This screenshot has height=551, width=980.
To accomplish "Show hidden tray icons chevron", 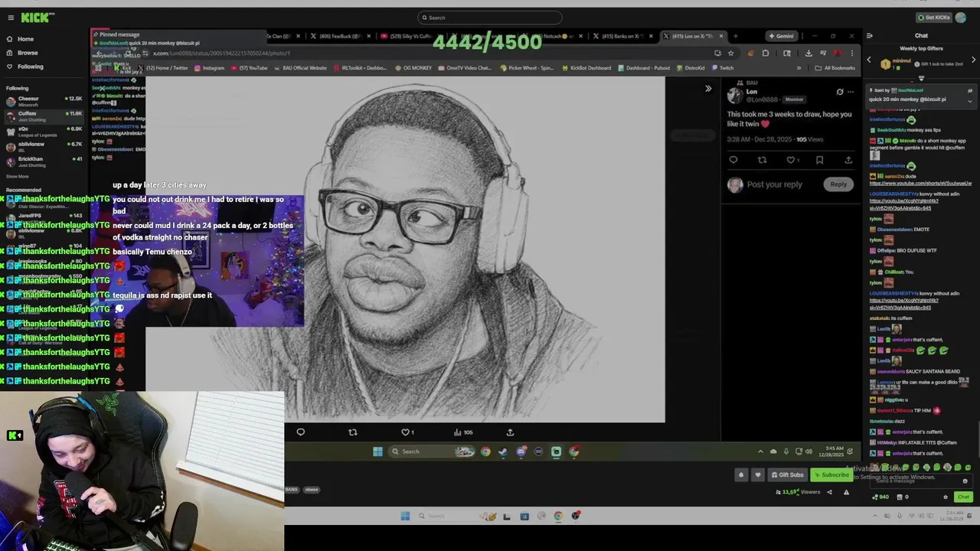I will tap(760, 452).
